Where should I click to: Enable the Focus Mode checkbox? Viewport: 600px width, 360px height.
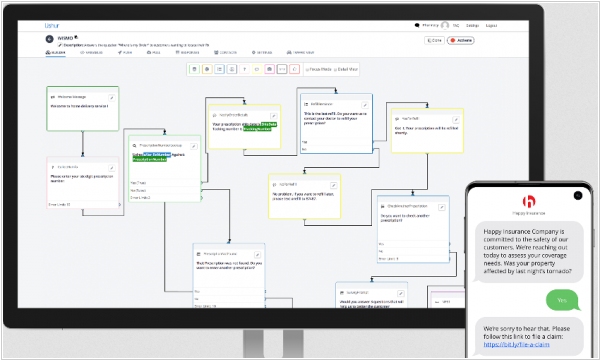[x=307, y=70]
